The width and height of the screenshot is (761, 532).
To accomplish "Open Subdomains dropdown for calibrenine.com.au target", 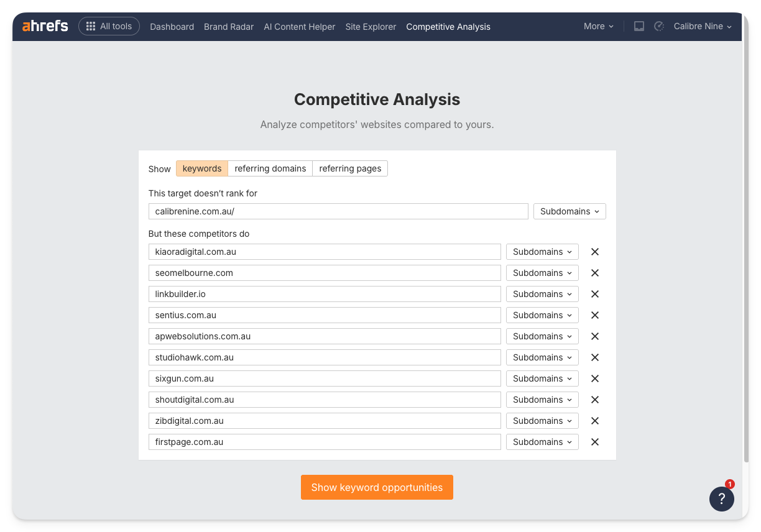I will (569, 211).
